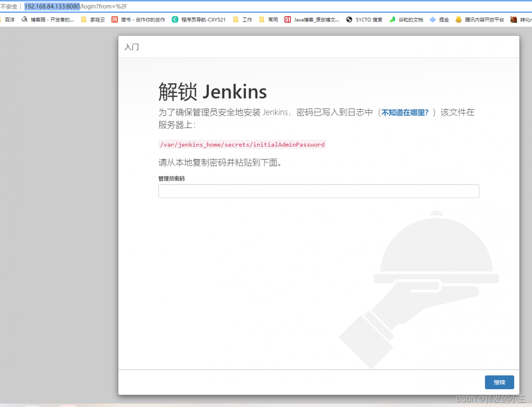Expand the 工作 bookmarks folder

(x=242, y=19)
